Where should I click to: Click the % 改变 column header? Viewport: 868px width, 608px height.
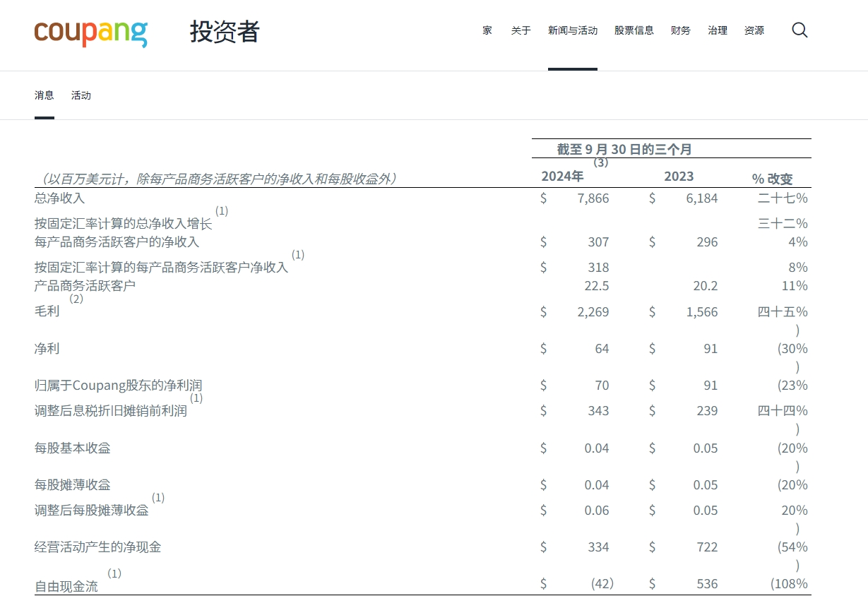(x=772, y=179)
